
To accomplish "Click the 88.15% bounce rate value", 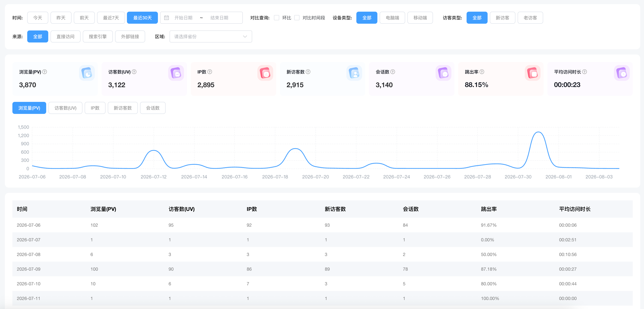I will point(477,85).
